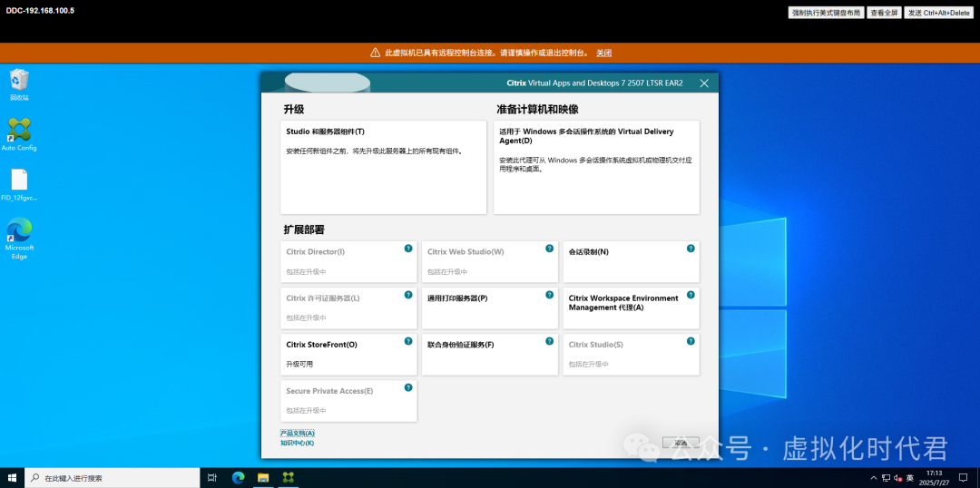Open the 回收站 recycle bin desktop icon
980x488 pixels.
[19, 84]
